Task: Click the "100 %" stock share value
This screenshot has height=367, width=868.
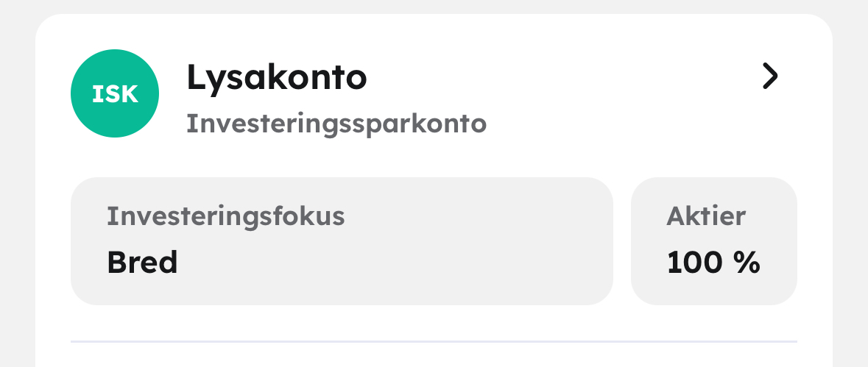Action: click(713, 263)
